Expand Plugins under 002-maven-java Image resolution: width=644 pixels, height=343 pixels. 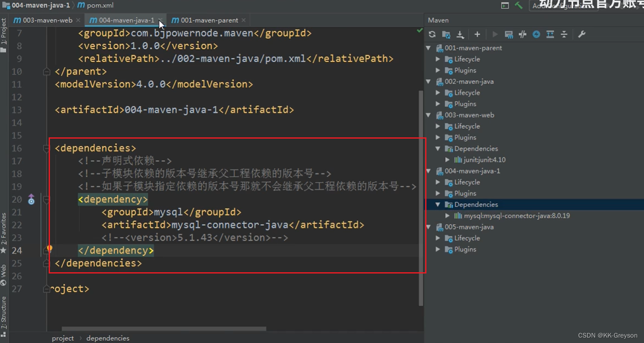438,104
